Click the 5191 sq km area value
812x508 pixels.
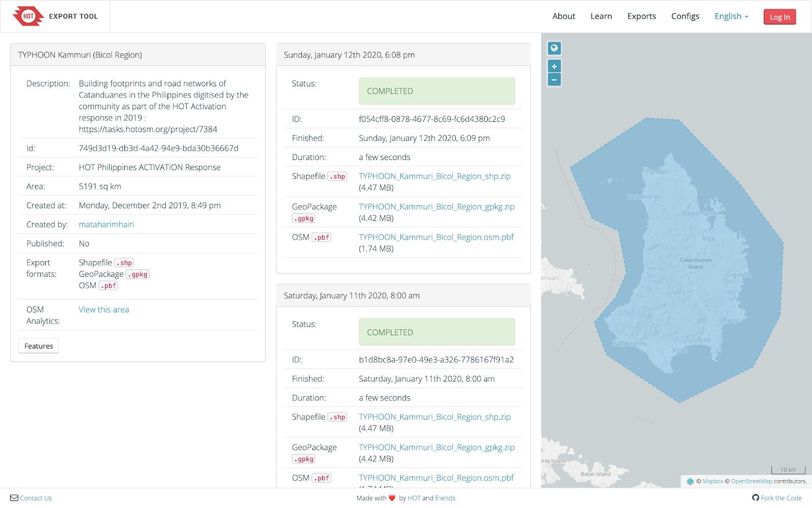coord(100,186)
